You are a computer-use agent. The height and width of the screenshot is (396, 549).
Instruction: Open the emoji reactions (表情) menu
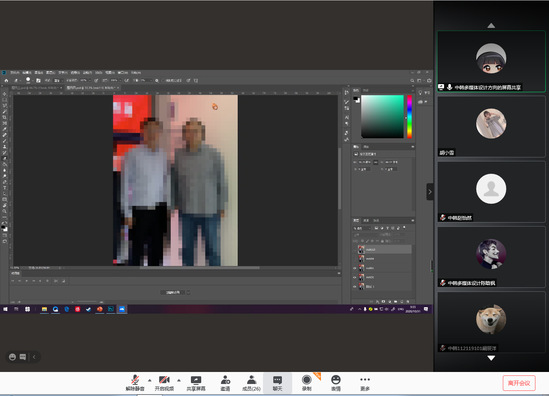coord(336,383)
